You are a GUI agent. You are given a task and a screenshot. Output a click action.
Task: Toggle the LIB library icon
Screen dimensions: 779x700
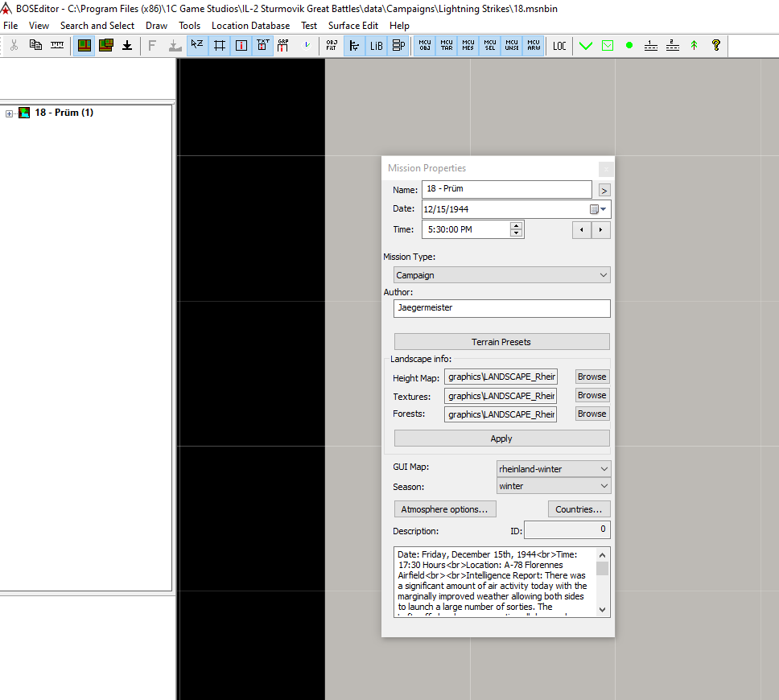point(376,46)
